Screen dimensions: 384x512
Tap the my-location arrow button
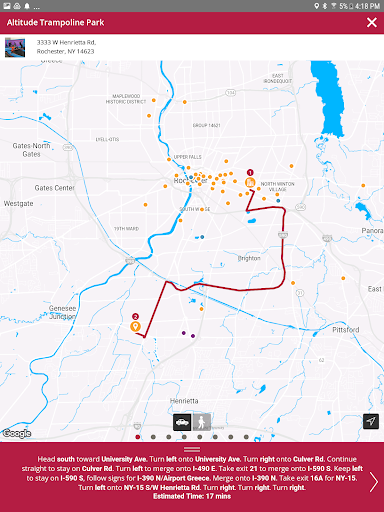point(371,421)
